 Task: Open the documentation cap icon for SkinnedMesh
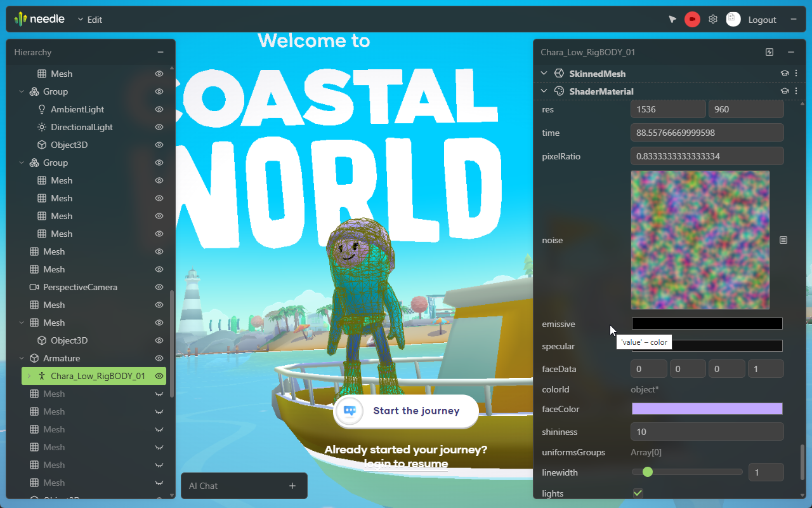click(784, 73)
